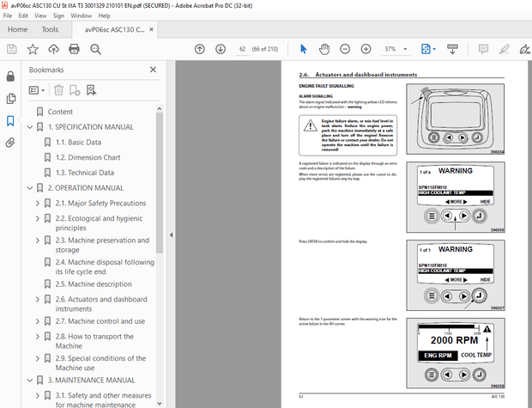Activate the Hand pan tool
The height and width of the screenshot is (408, 532).
pyautogui.click(x=324, y=49)
